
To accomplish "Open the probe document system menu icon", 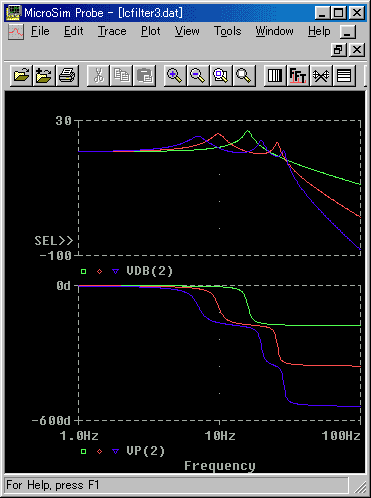I will 16,32.
